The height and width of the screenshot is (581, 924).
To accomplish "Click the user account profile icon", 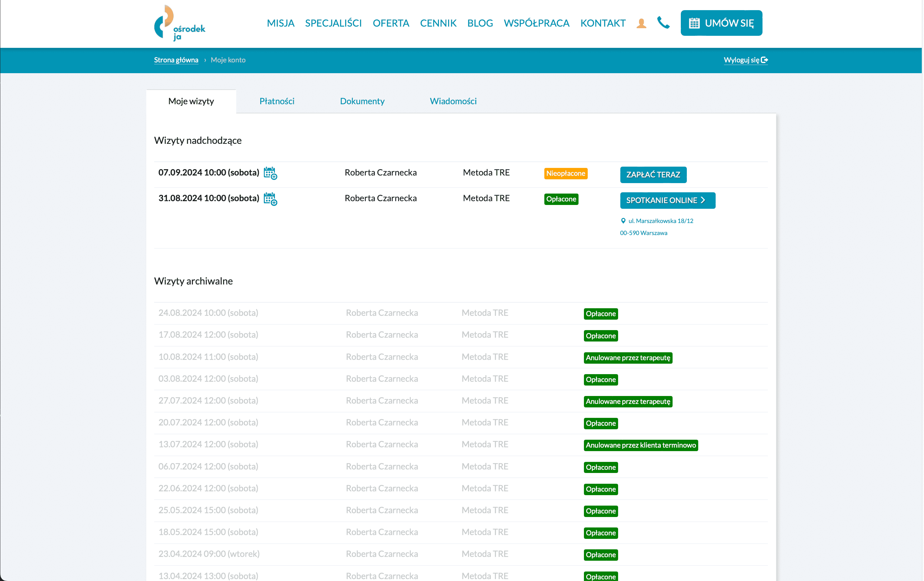I will [x=641, y=23].
